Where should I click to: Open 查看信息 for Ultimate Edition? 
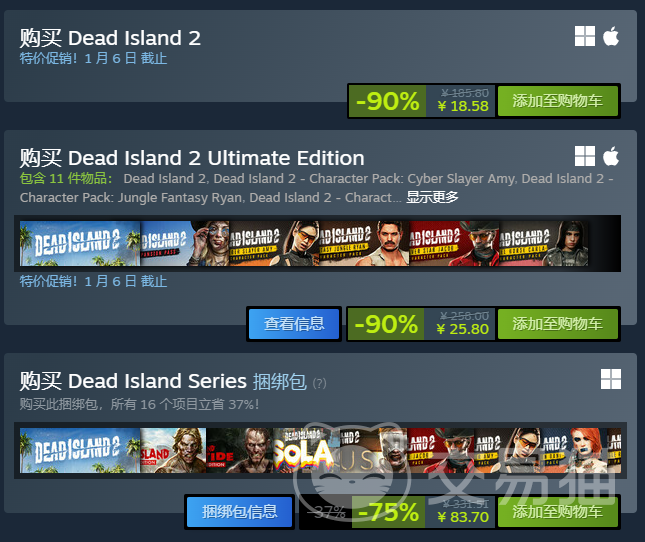[294, 324]
